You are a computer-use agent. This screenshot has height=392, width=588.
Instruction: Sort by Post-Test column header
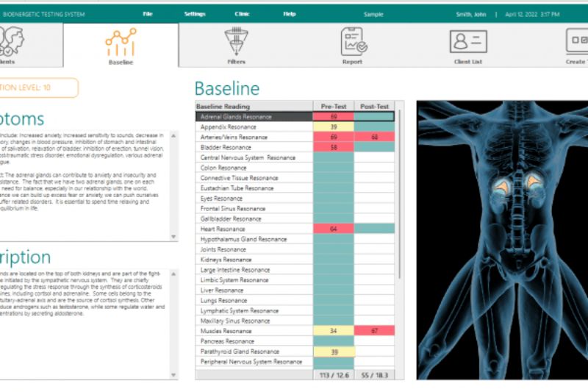point(374,106)
